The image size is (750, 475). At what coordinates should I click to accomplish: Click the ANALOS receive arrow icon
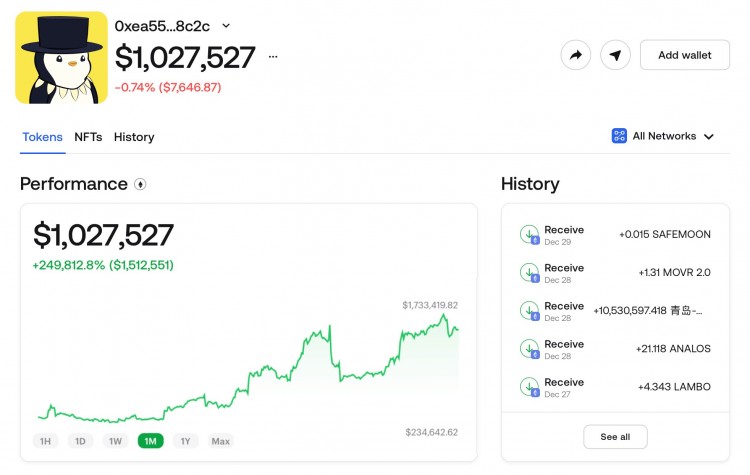point(529,348)
